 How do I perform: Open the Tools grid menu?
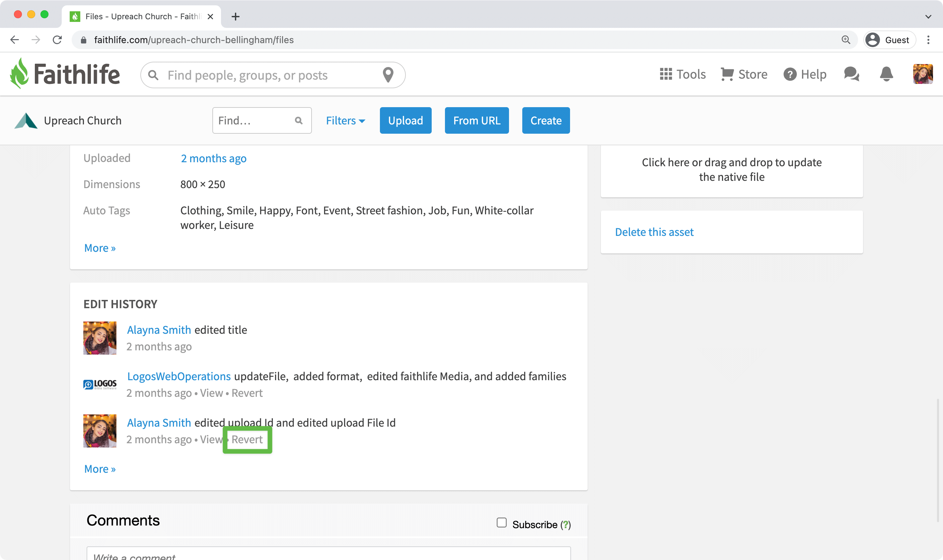(x=683, y=74)
